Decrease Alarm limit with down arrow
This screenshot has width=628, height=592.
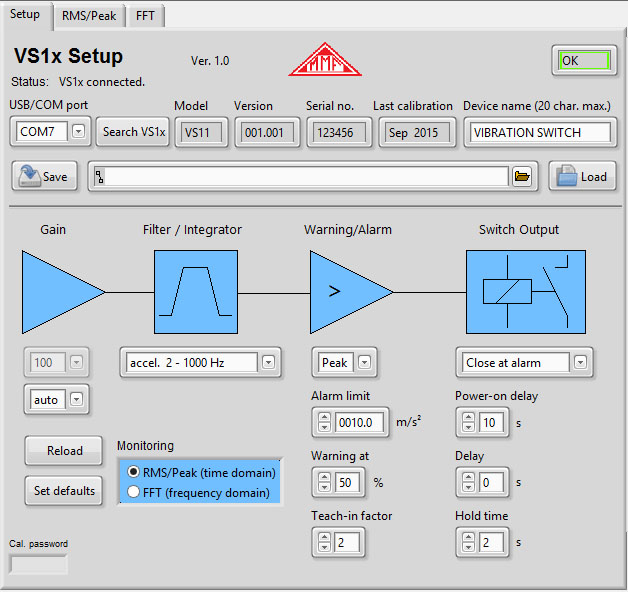pyautogui.click(x=324, y=427)
